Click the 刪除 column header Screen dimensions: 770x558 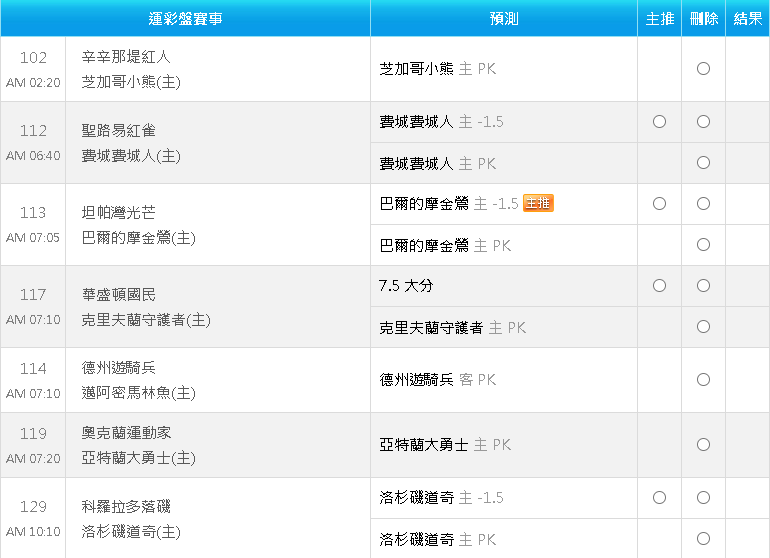point(703,19)
